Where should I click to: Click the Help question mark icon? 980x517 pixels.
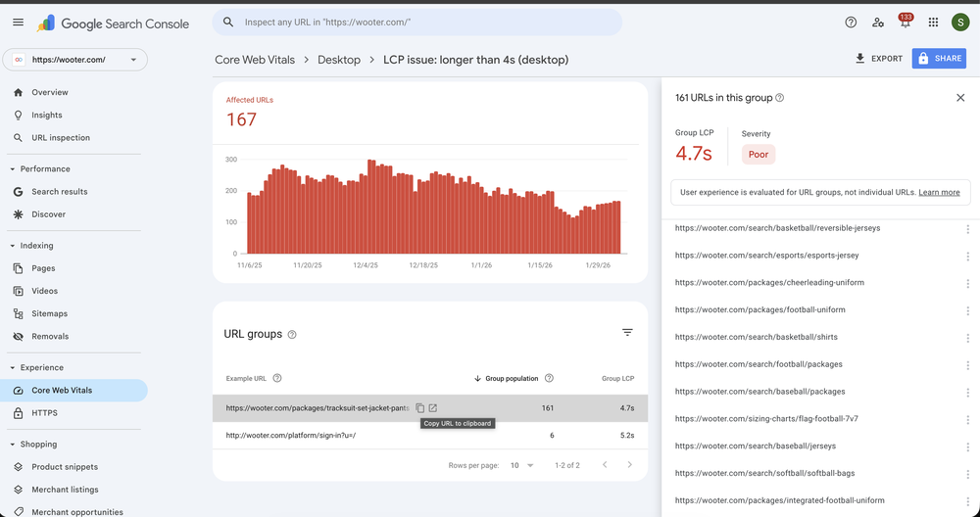pyautogui.click(x=850, y=23)
